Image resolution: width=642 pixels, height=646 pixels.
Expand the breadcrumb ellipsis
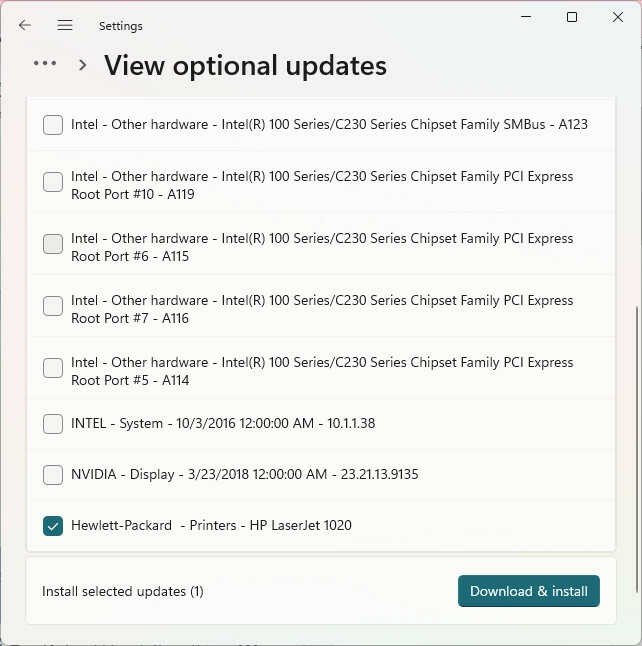click(x=45, y=63)
